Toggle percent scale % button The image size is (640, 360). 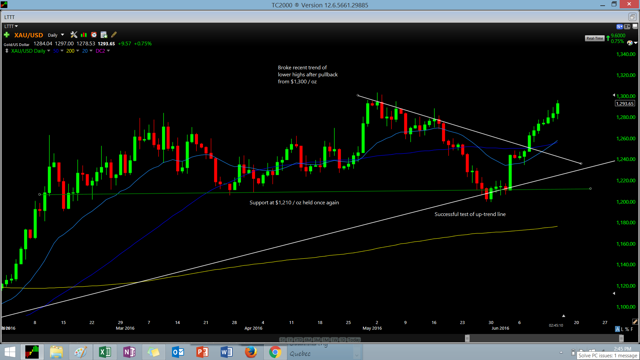(627, 329)
